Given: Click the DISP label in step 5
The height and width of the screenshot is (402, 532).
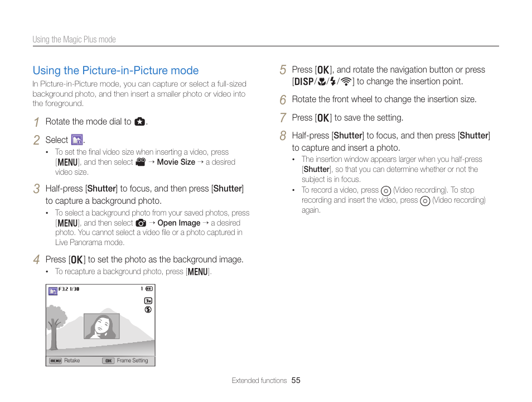Looking at the screenshot, I should coord(304,82).
